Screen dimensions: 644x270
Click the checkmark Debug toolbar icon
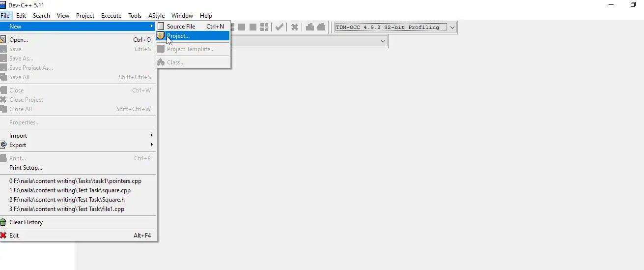pyautogui.click(x=280, y=27)
